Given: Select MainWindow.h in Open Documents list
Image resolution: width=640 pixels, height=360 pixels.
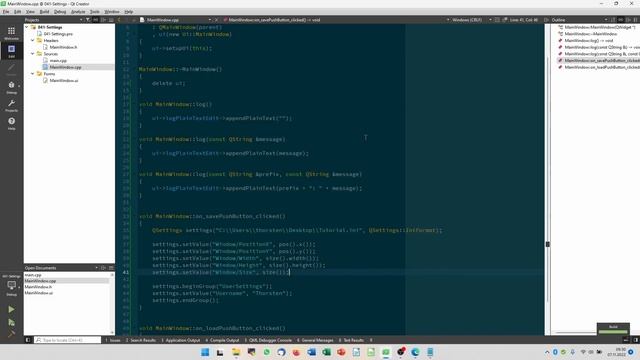Looking at the screenshot, I should [38, 287].
